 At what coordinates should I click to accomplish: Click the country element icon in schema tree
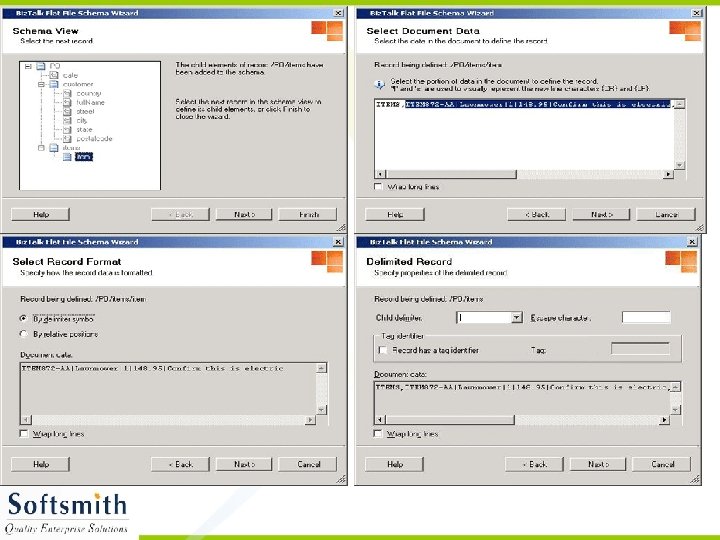pyautogui.click(x=68, y=93)
